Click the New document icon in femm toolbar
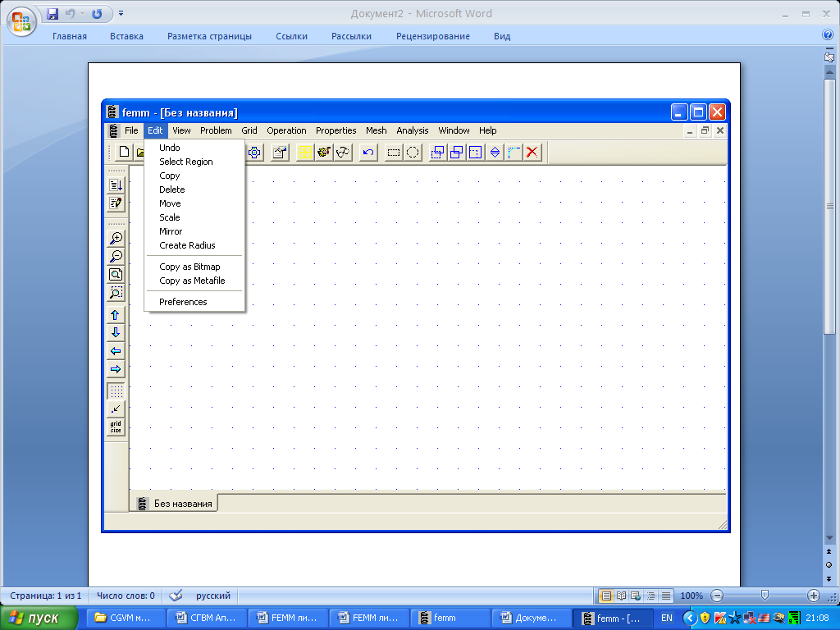Viewport: 840px width, 630px height. pos(125,152)
